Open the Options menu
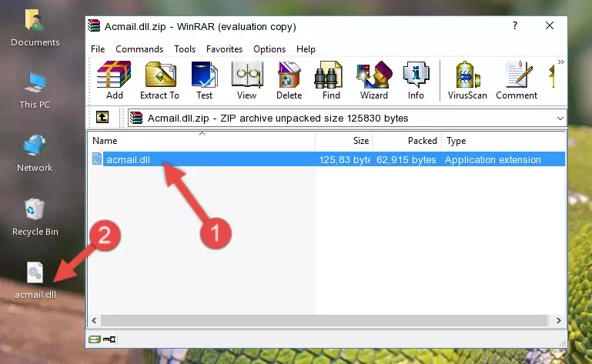Viewport: 592px width, 364px height. (x=269, y=49)
